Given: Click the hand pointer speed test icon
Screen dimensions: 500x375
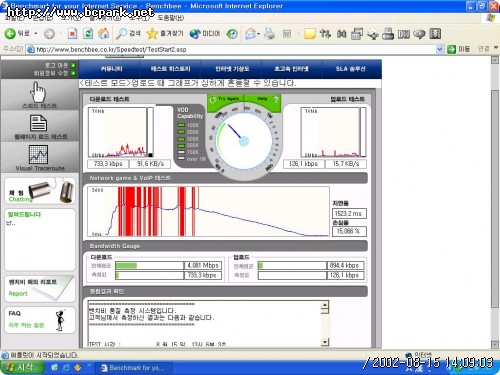Looking at the screenshot, I should [x=39, y=92].
